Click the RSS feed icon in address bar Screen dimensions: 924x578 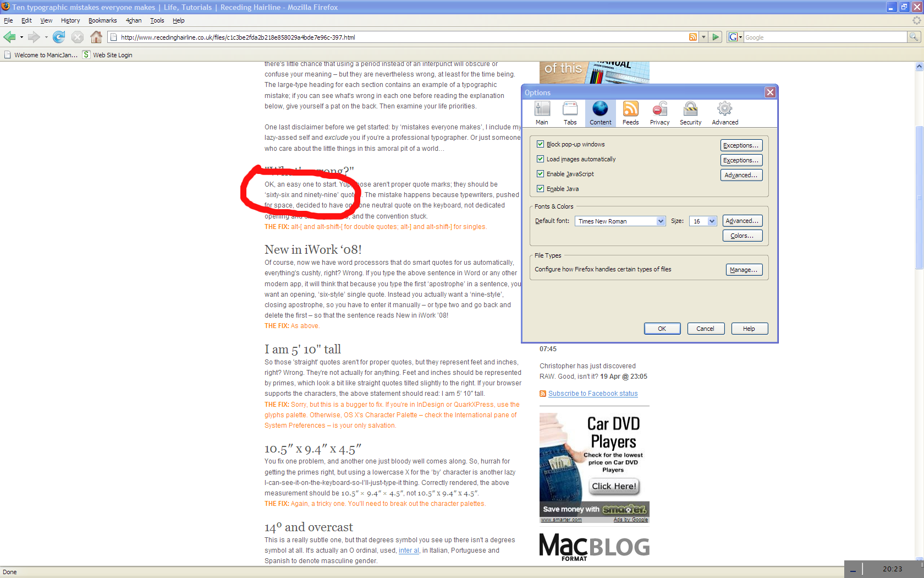click(x=693, y=37)
